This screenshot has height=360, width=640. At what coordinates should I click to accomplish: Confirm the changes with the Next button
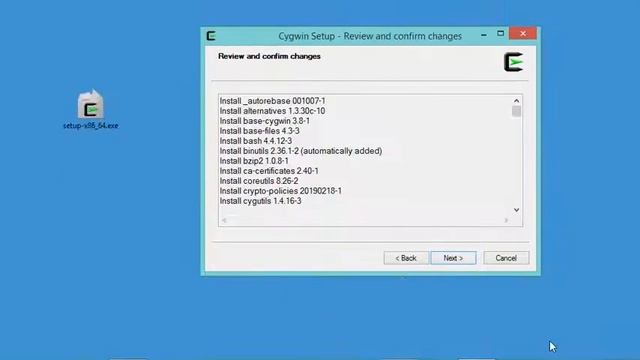pos(453,258)
